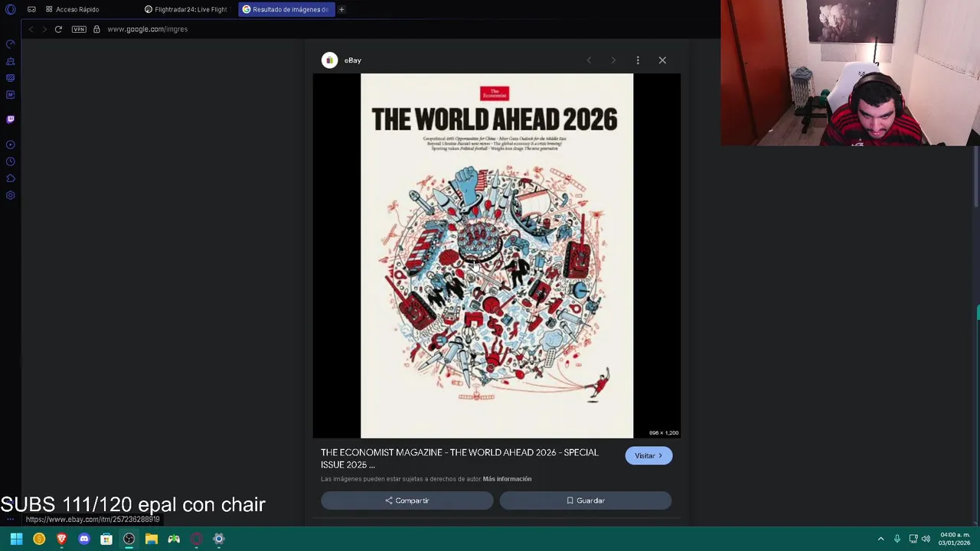Open File Explorer from taskbar
The width and height of the screenshot is (980, 551).
point(152,539)
